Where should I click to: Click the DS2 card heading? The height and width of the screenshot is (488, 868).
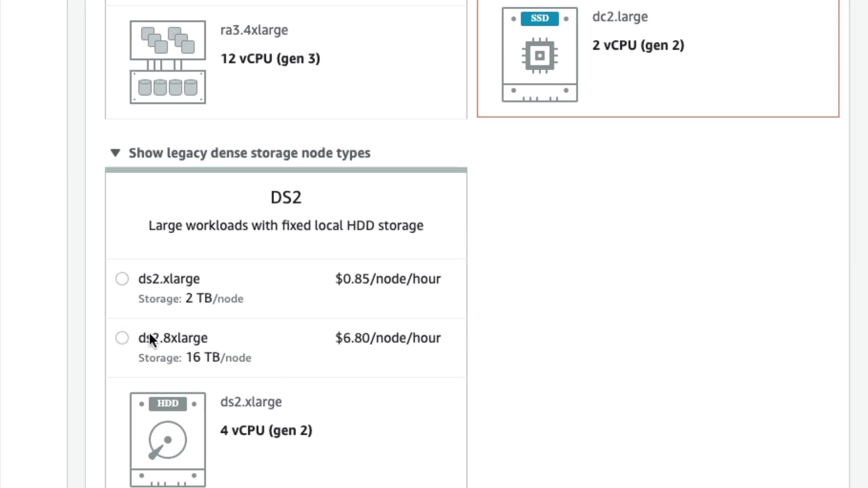286,197
